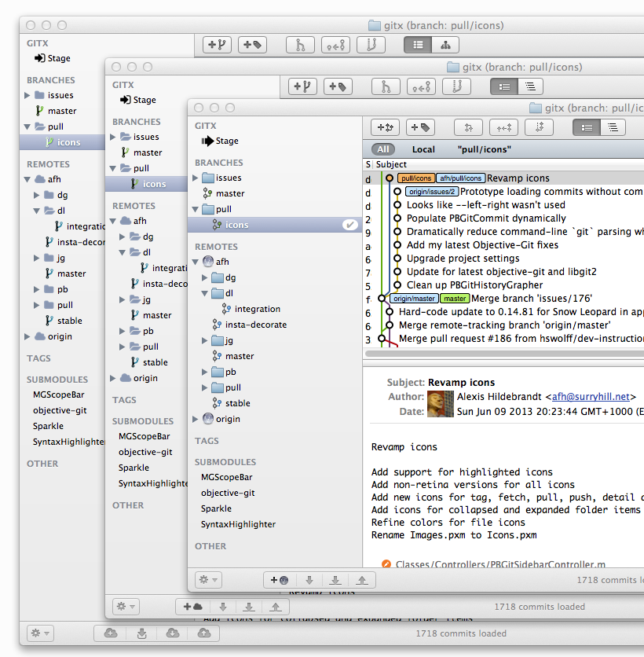Click pull icon in front window bottom bar
Screen dimensions: 644x657
point(335,580)
